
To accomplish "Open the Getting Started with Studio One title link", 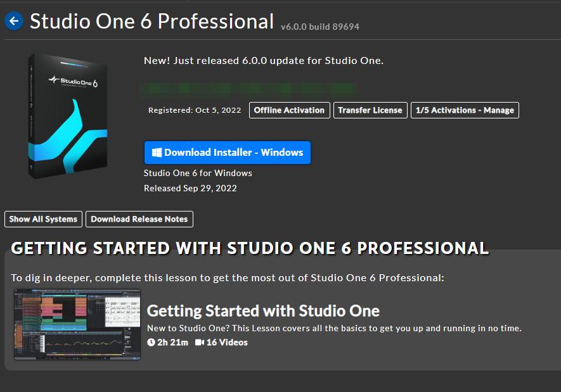I will (263, 311).
